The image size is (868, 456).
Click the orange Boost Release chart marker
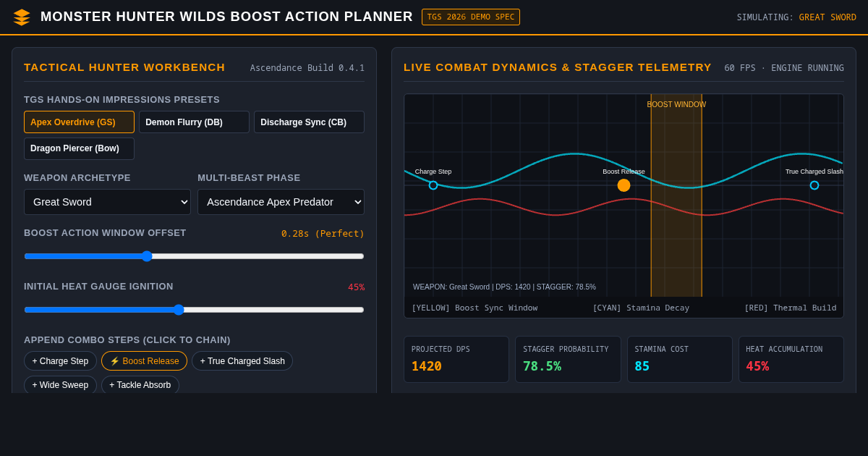(x=624, y=185)
